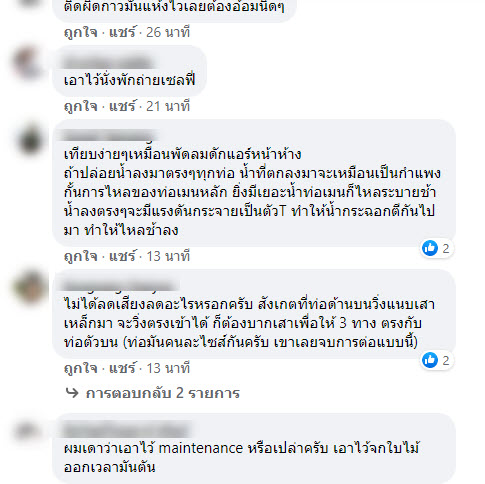Open the maintenance commenter's avatar
Viewport: 485px width, 484px height.
28,431
